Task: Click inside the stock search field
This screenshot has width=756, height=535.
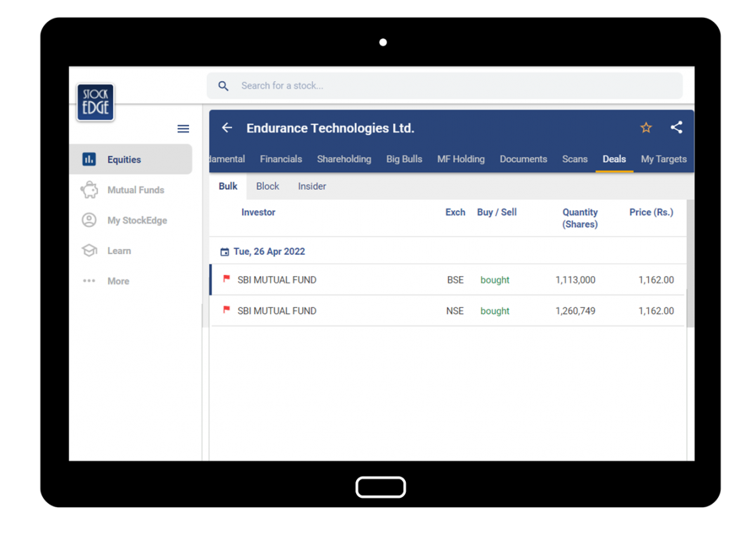Action: 398,86
